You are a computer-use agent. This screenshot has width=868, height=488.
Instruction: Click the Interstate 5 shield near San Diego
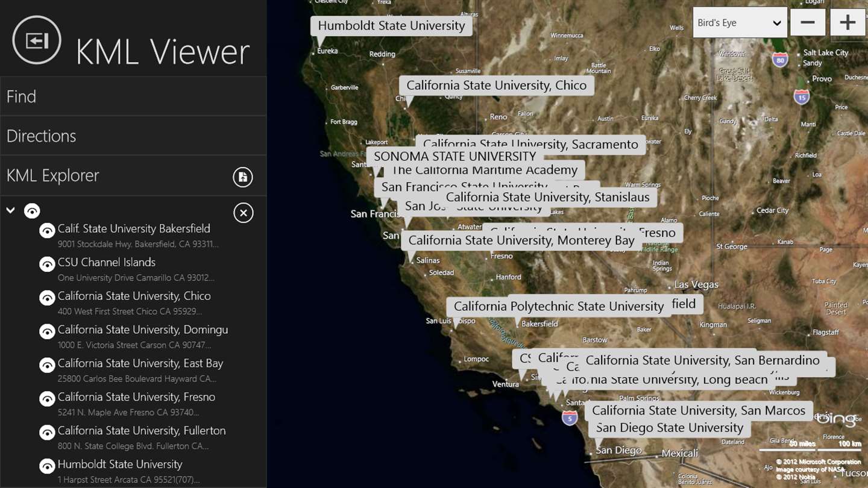coord(570,418)
